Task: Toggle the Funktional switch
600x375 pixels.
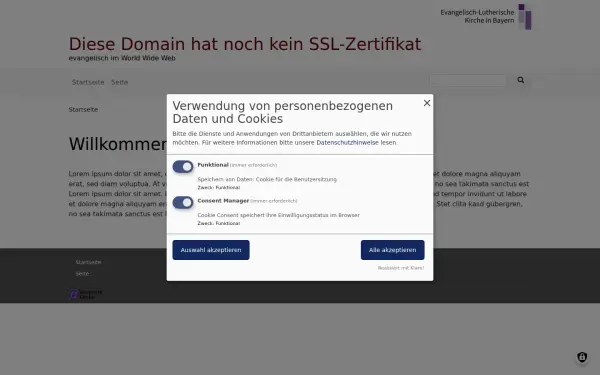Action: pos(183,167)
